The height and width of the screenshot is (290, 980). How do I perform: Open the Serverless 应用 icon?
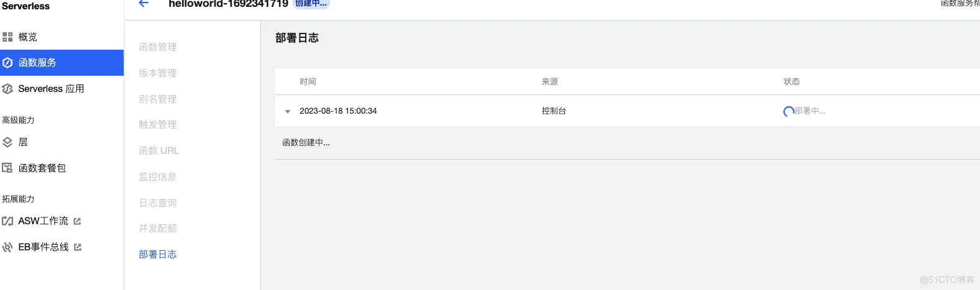(7, 89)
